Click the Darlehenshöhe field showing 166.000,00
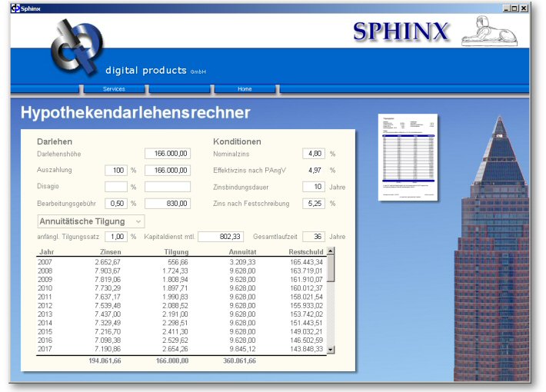This screenshot has height=392, width=546. 168,154
